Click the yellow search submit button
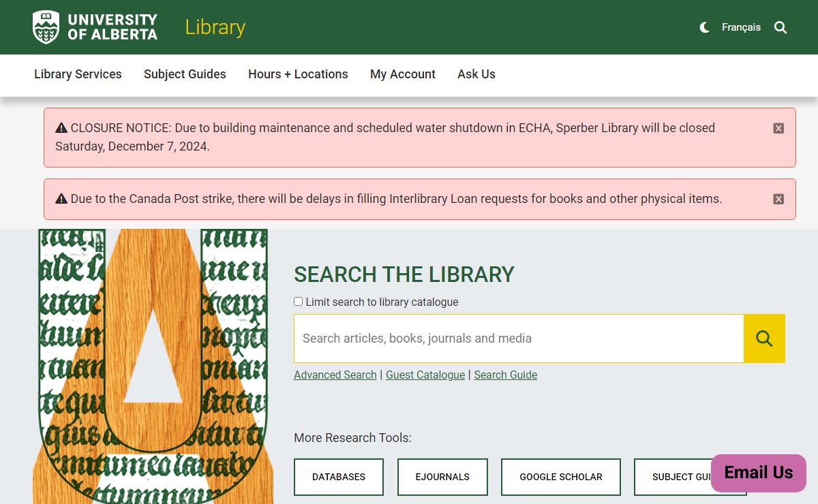 (x=764, y=338)
